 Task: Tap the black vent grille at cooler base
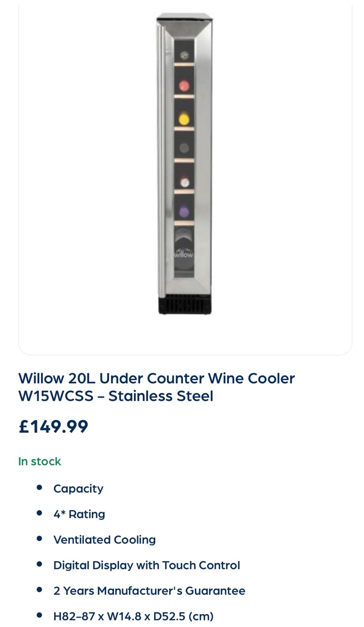pos(185,305)
